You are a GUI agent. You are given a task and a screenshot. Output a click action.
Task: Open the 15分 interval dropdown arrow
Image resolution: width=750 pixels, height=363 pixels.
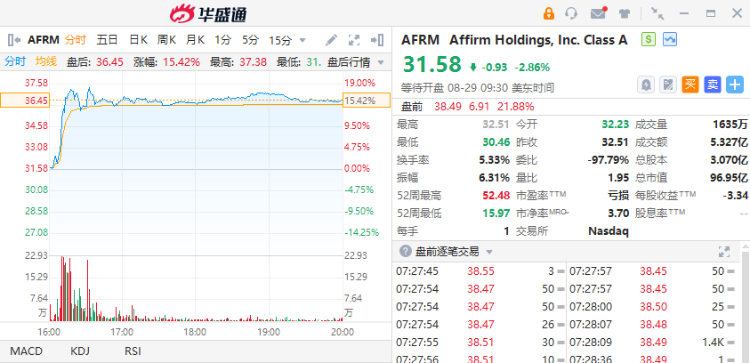(x=302, y=40)
